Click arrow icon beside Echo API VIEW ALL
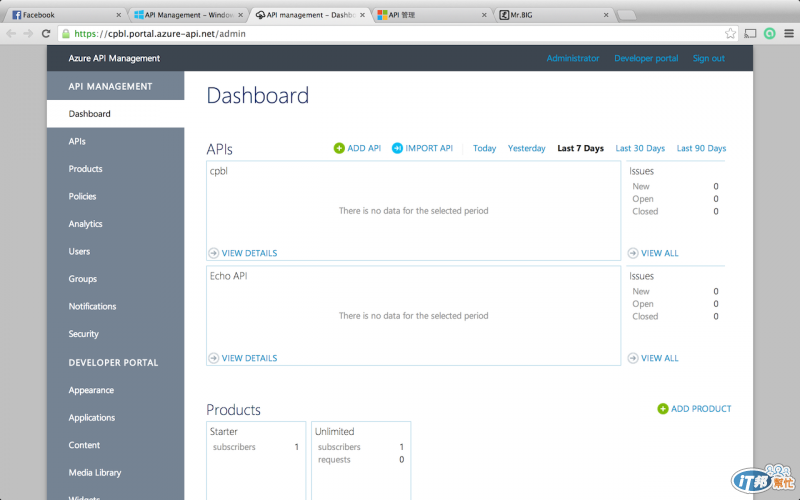This screenshot has width=800, height=500. pyautogui.click(x=633, y=358)
